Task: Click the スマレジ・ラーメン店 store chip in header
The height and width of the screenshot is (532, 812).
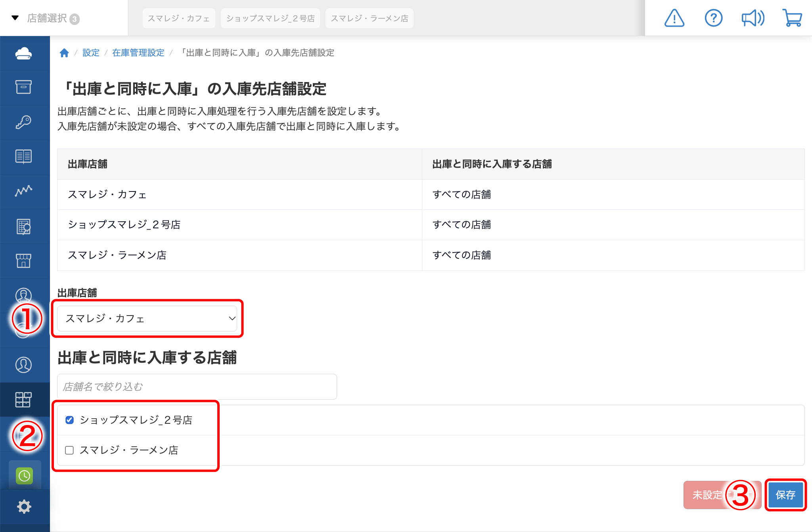Action: (x=370, y=18)
